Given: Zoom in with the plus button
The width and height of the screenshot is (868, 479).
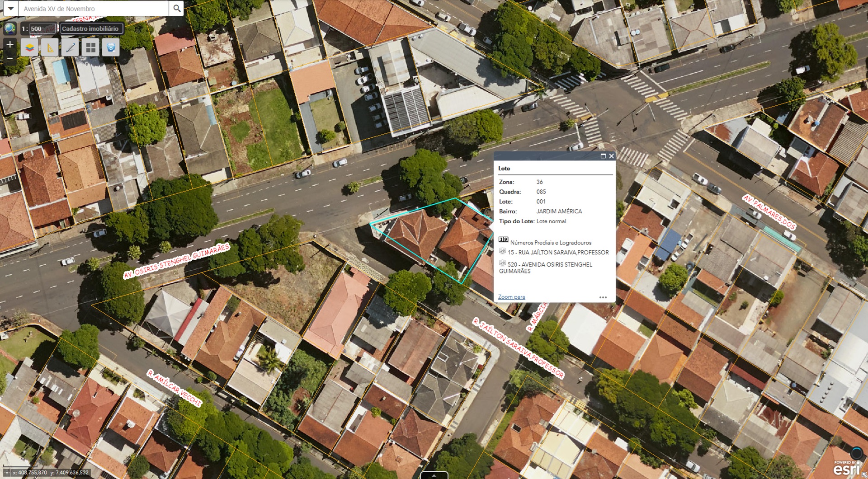Looking at the screenshot, I should point(10,44).
